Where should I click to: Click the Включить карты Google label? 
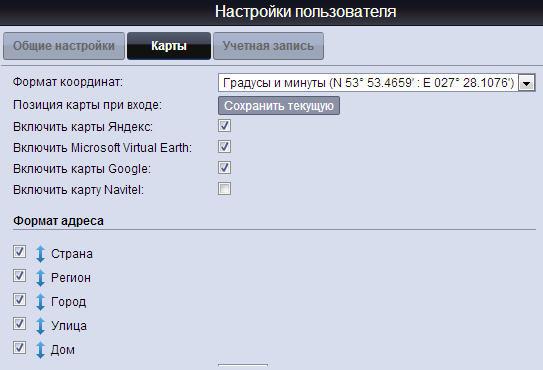point(82,169)
